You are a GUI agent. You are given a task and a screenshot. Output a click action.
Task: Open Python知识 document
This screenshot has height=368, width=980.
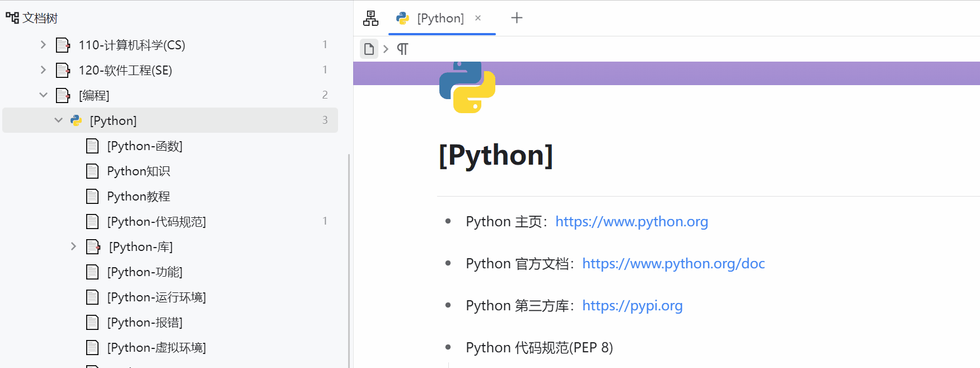click(139, 171)
